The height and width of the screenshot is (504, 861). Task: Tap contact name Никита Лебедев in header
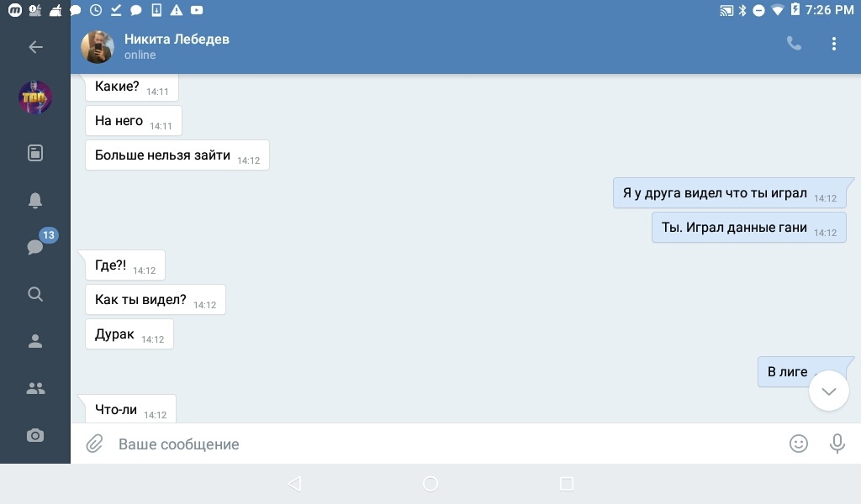coord(177,39)
